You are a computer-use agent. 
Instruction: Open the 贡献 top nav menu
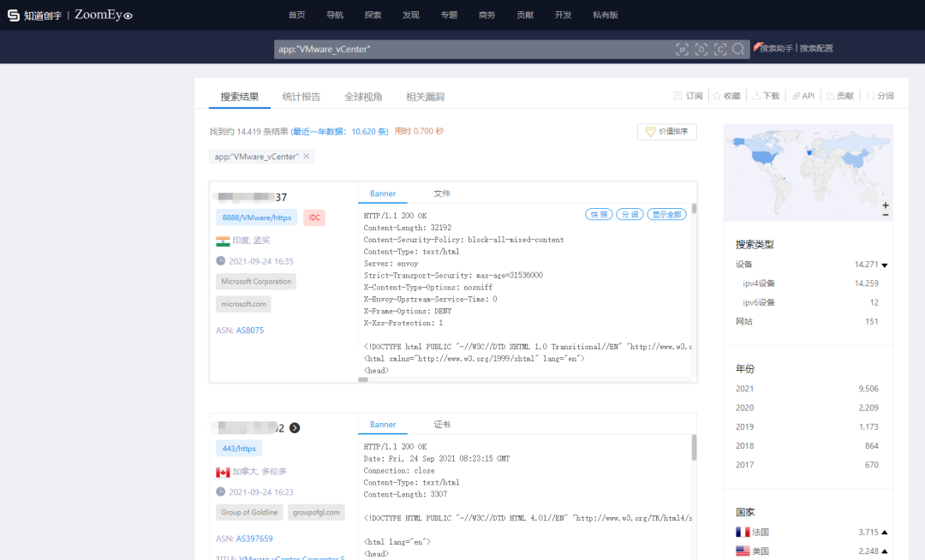coord(525,15)
